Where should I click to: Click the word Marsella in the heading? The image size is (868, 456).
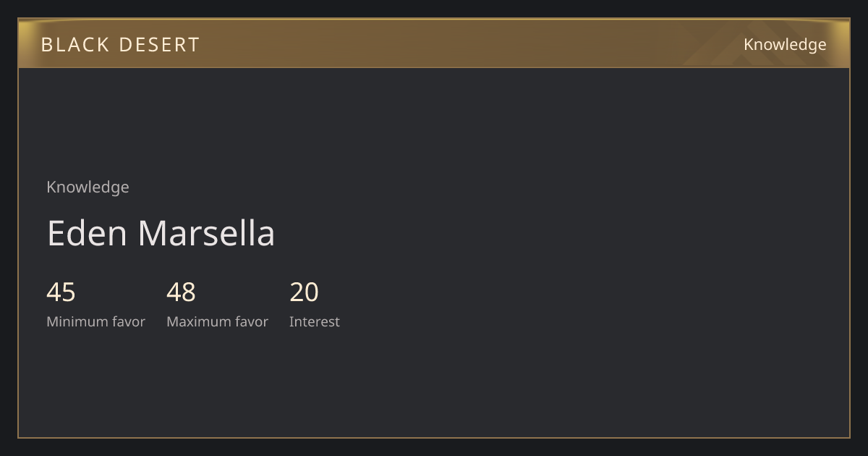(x=206, y=234)
